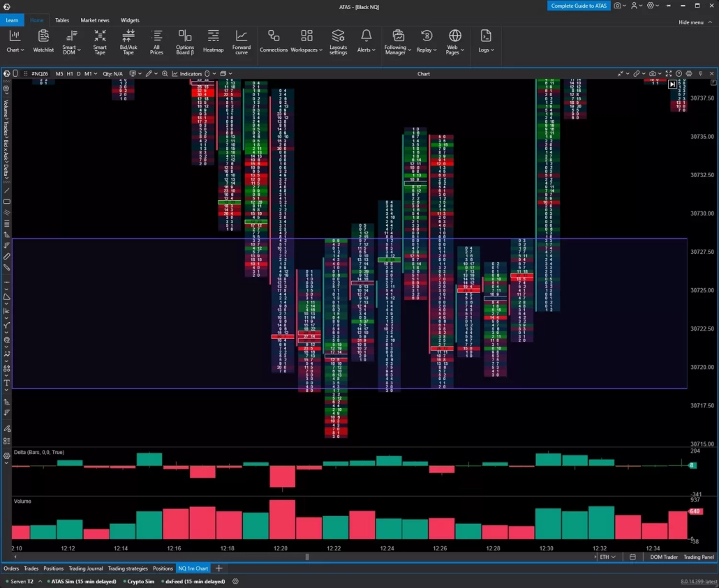This screenshot has height=588, width=719.
Task: Click the ATAS Sim (15-min delayed) status
Action: click(x=83, y=581)
